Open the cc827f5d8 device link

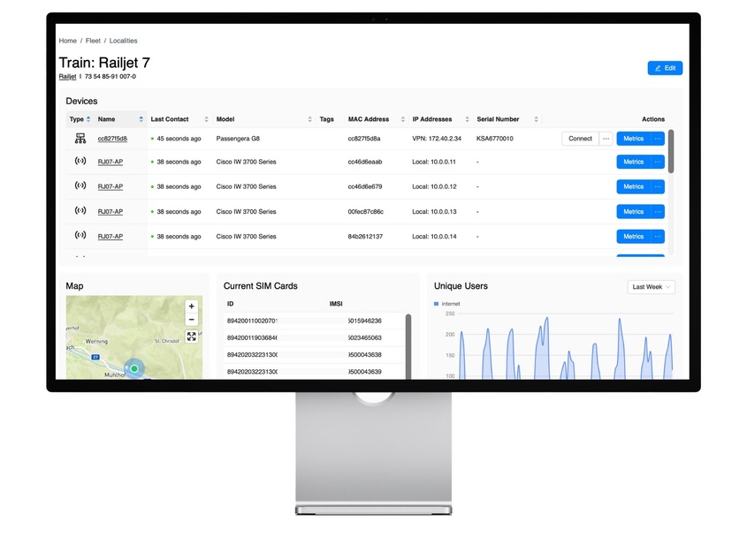[112, 139]
